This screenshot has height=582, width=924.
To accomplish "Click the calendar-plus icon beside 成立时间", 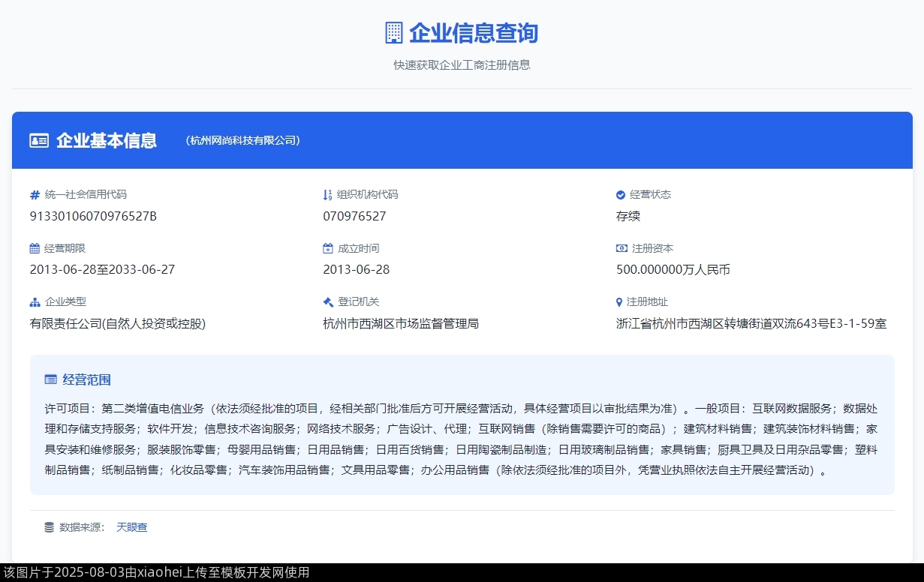I will click(x=327, y=248).
